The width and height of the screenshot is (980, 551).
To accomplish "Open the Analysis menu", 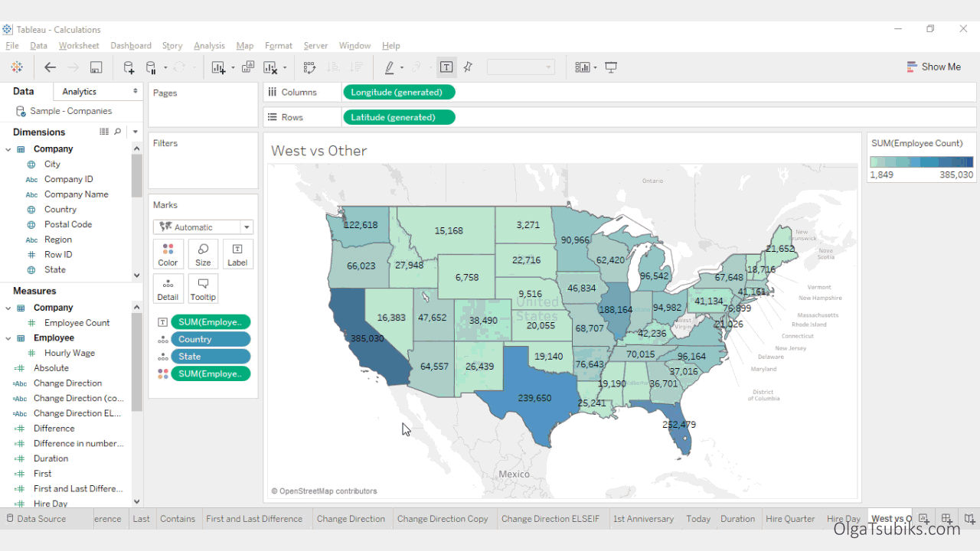I will click(209, 45).
